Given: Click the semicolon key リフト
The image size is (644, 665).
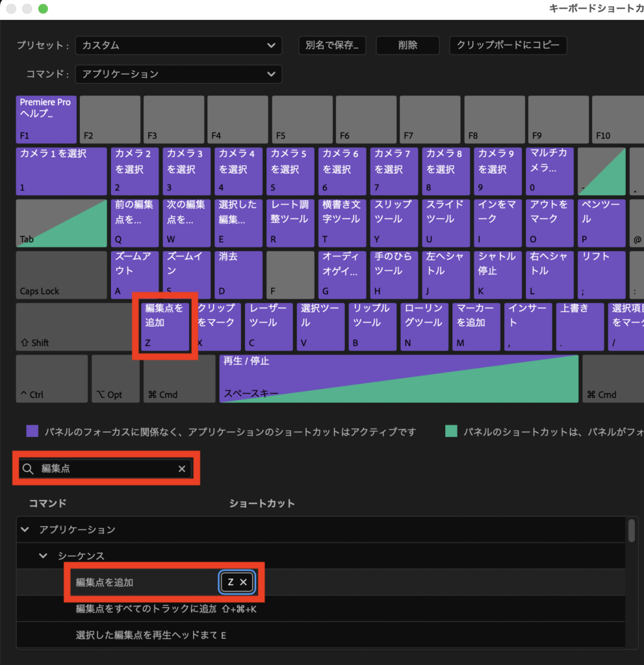Looking at the screenshot, I should click(602, 275).
